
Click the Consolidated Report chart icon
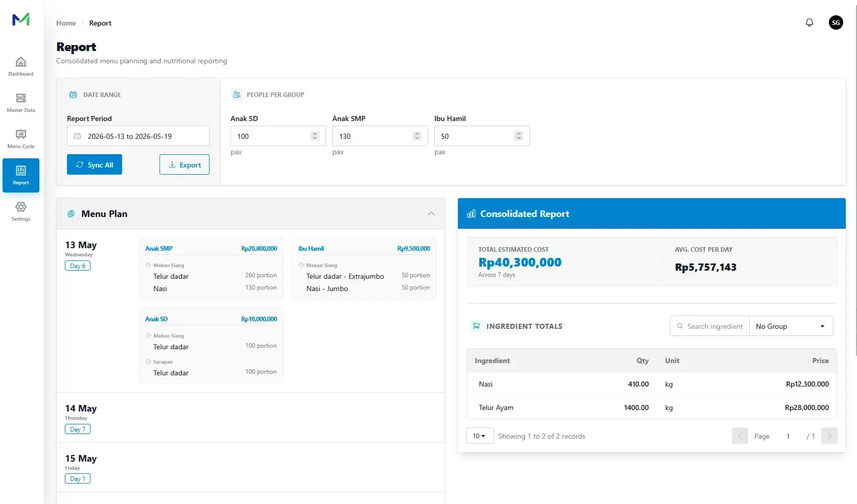click(x=471, y=214)
